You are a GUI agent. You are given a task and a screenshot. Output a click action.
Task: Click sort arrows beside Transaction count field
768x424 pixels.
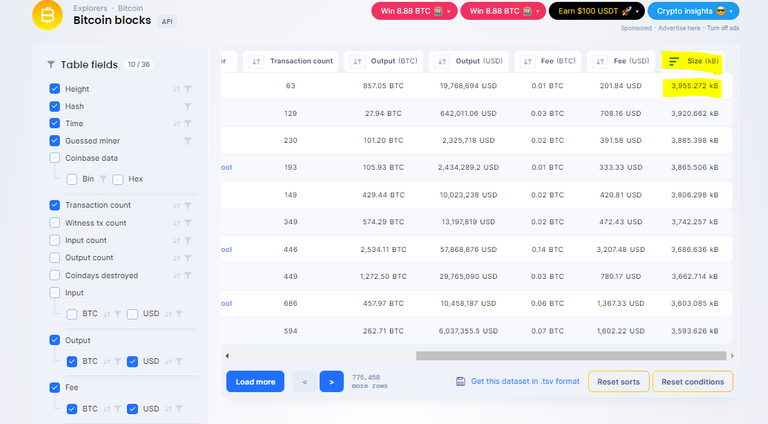(x=176, y=206)
